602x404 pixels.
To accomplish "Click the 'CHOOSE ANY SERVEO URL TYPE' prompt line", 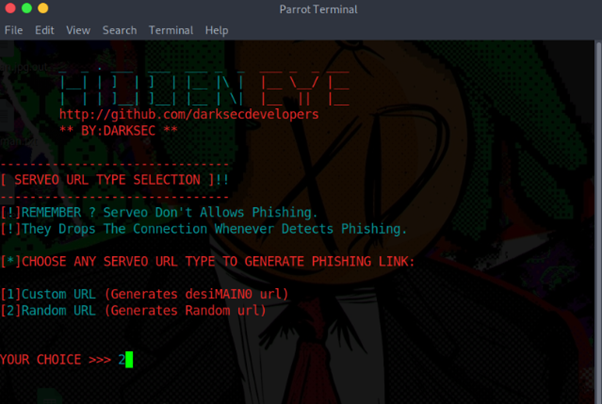I will click(x=208, y=262).
